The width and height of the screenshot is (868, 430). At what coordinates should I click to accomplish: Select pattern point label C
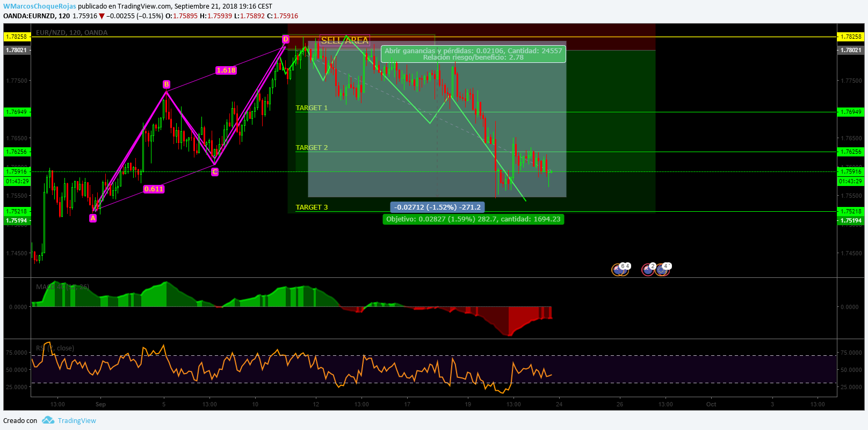tap(215, 172)
